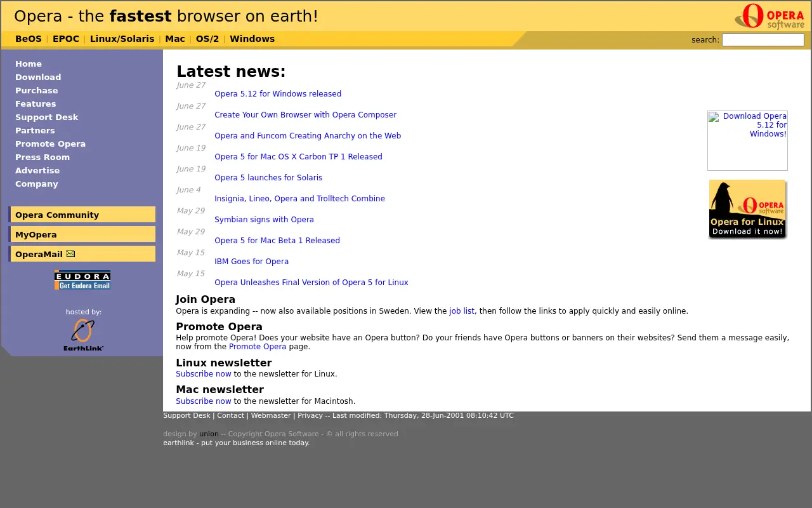
Task: Click the Download Opera 5.12 for Windows image
Action: click(747, 140)
